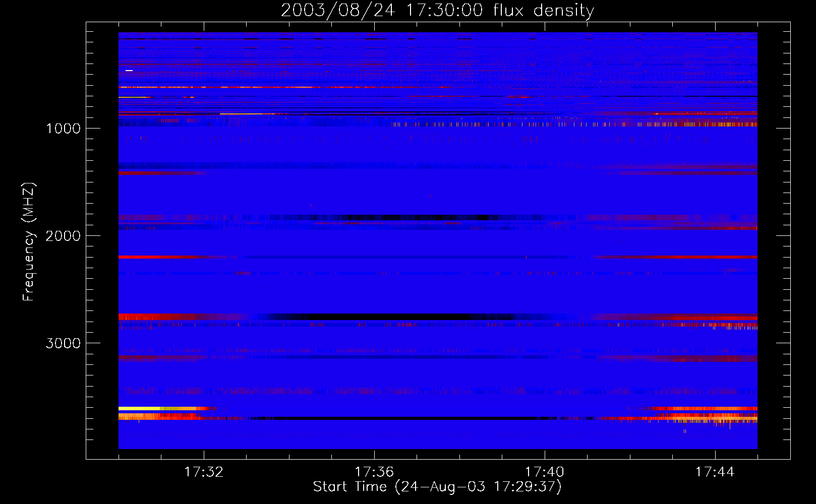
Task: Click the "17:40" time tick label
Action: [545, 472]
